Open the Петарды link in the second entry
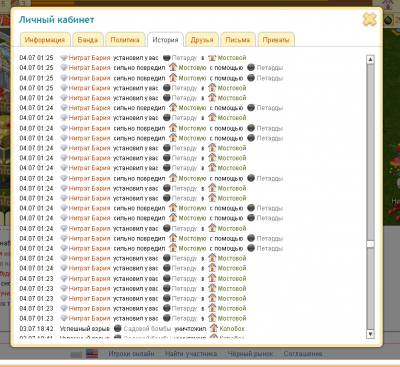Image resolution: width=400 pixels, height=367 pixels. click(x=270, y=68)
